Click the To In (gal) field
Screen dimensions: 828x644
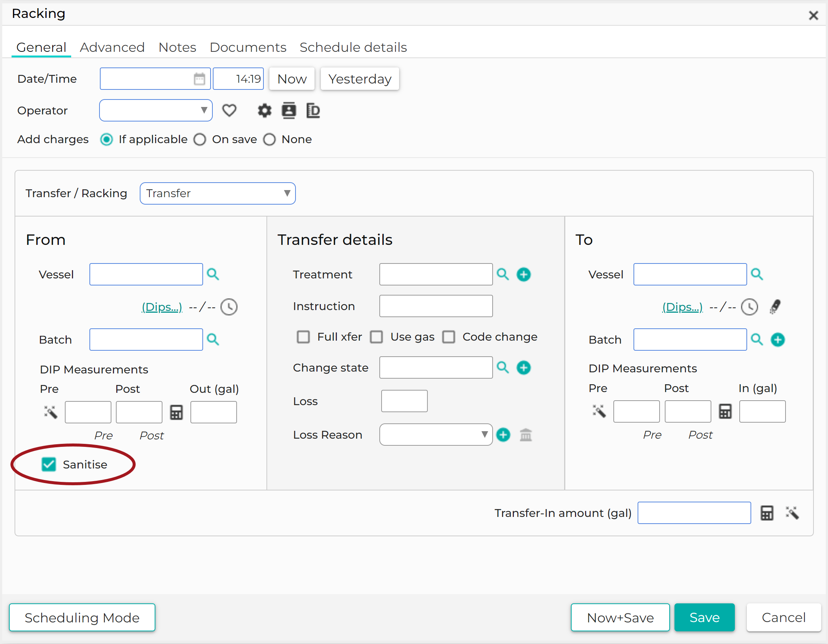(x=762, y=411)
